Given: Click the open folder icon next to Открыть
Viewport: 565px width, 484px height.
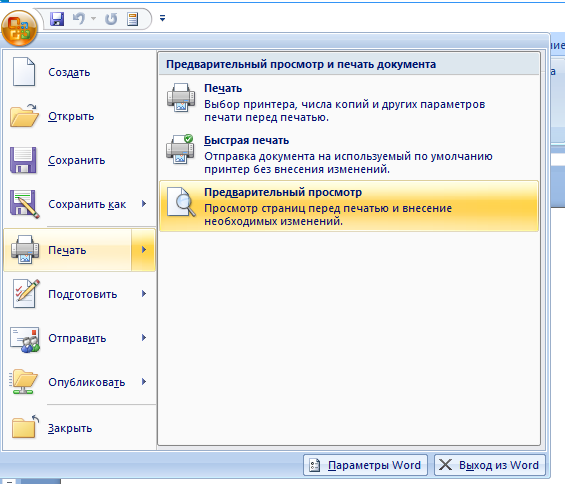Looking at the screenshot, I should pyautogui.click(x=24, y=116).
